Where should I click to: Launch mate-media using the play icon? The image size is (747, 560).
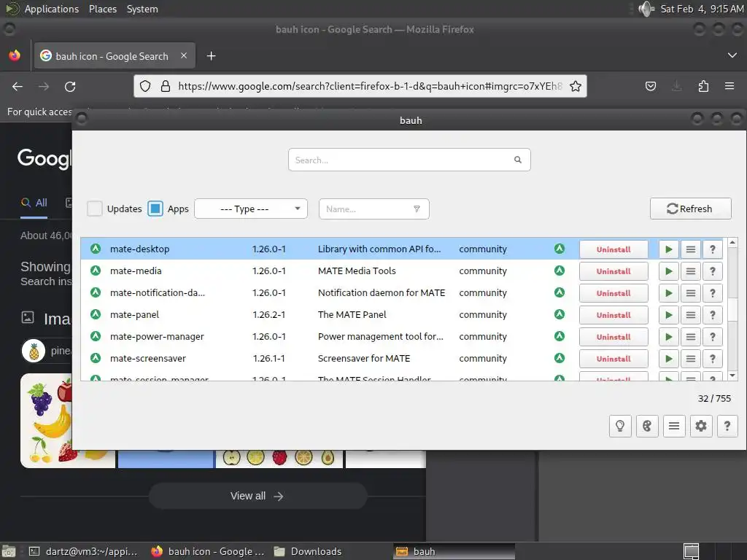(668, 271)
